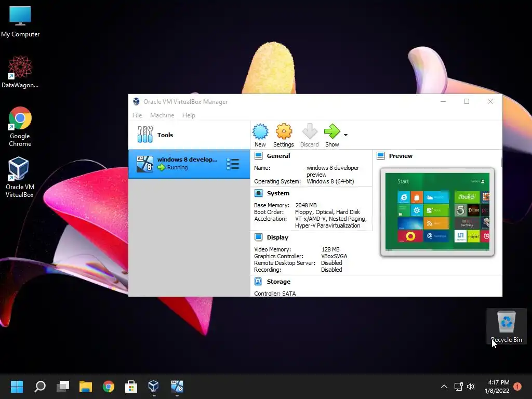
Task: Open the Storage section header link
Action: [x=278, y=281]
